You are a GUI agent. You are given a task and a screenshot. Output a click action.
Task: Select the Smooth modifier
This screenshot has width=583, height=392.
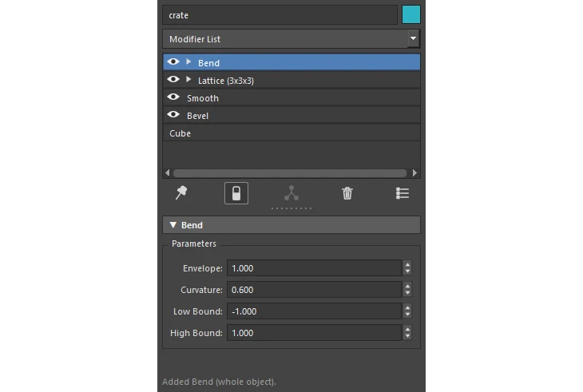(291, 97)
